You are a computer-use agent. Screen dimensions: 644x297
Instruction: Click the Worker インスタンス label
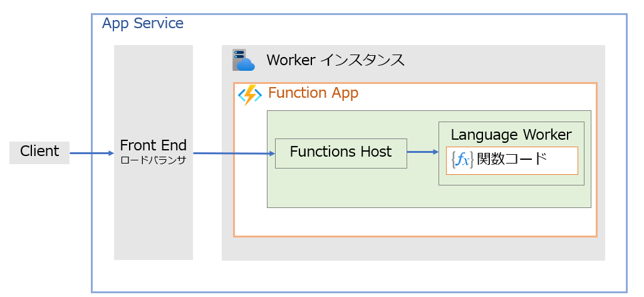tap(335, 60)
